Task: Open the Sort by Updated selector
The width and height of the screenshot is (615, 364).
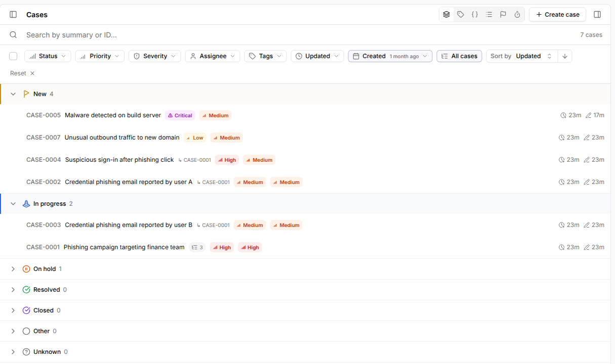Action: (x=522, y=56)
